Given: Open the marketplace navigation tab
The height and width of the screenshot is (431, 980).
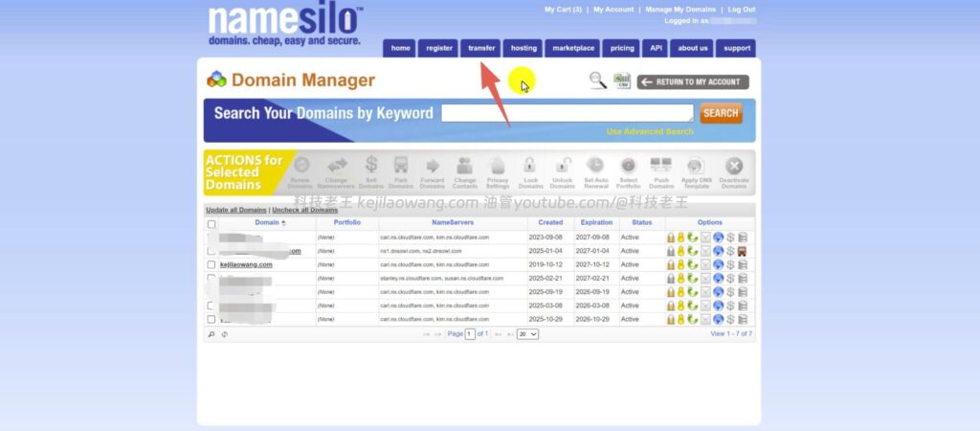Looking at the screenshot, I should click(x=573, y=48).
